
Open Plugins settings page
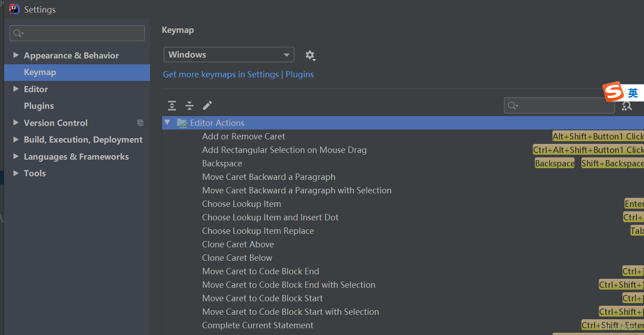coord(39,106)
